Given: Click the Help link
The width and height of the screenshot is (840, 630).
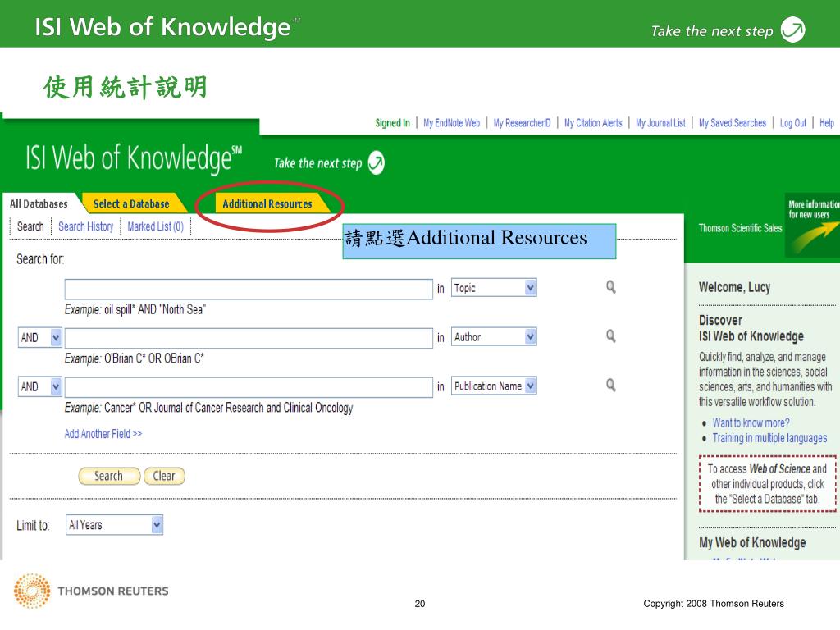Looking at the screenshot, I should pyautogui.click(x=827, y=123).
